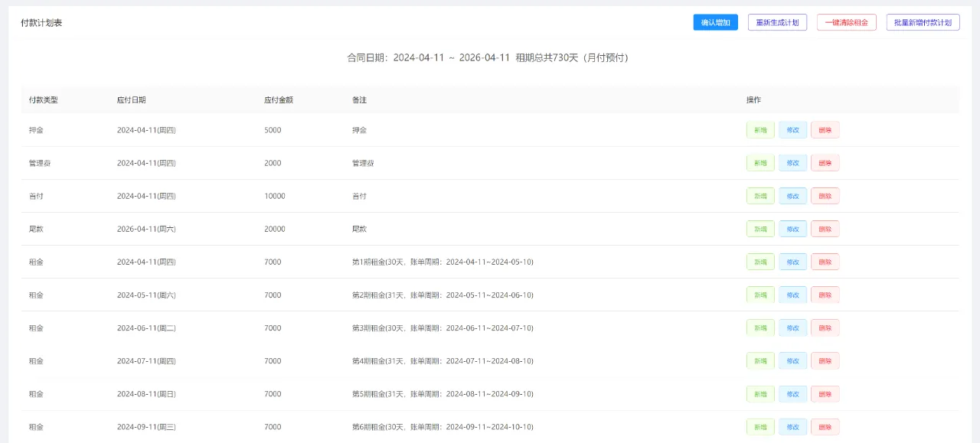Image resolution: width=980 pixels, height=443 pixels.
Task: Click 新增 in the 押金 row
Action: click(760, 130)
